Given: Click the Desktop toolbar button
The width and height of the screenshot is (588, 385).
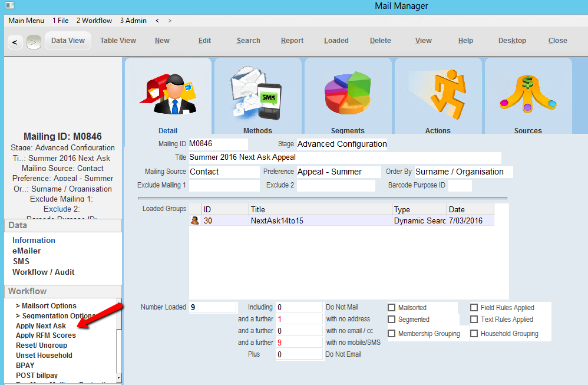Looking at the screenshot, I should 512,41.
